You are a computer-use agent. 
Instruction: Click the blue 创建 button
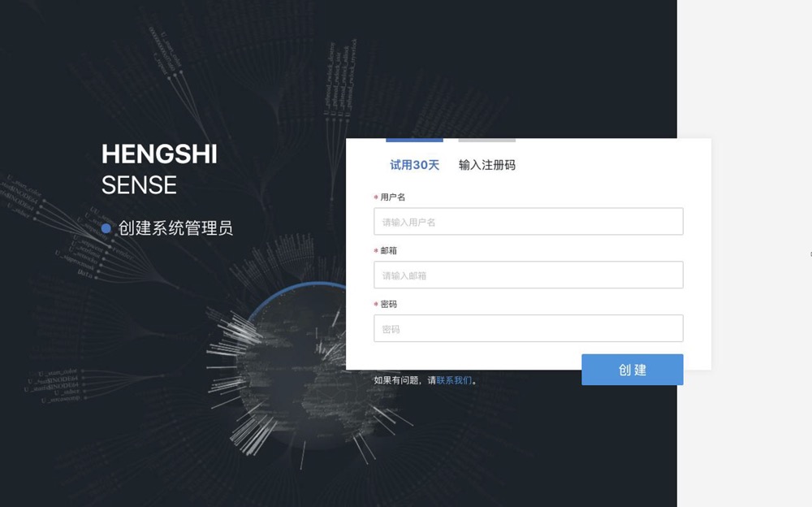click(633, 370)
